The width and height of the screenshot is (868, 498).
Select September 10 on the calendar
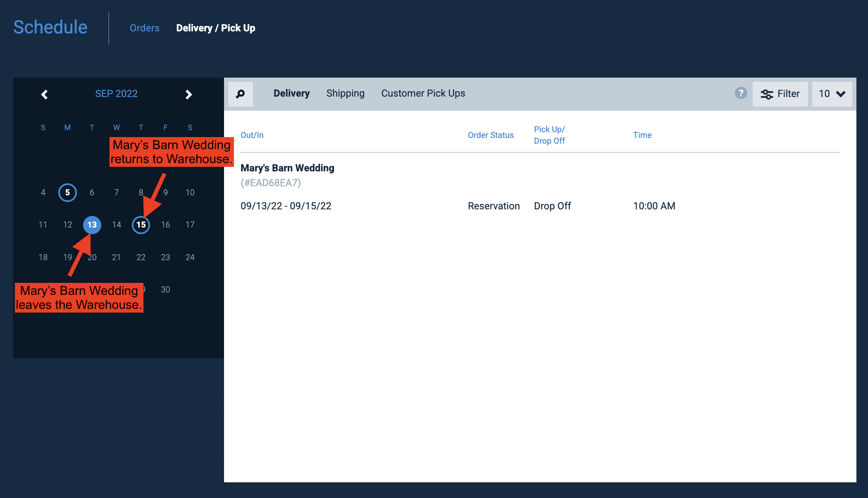190,192
